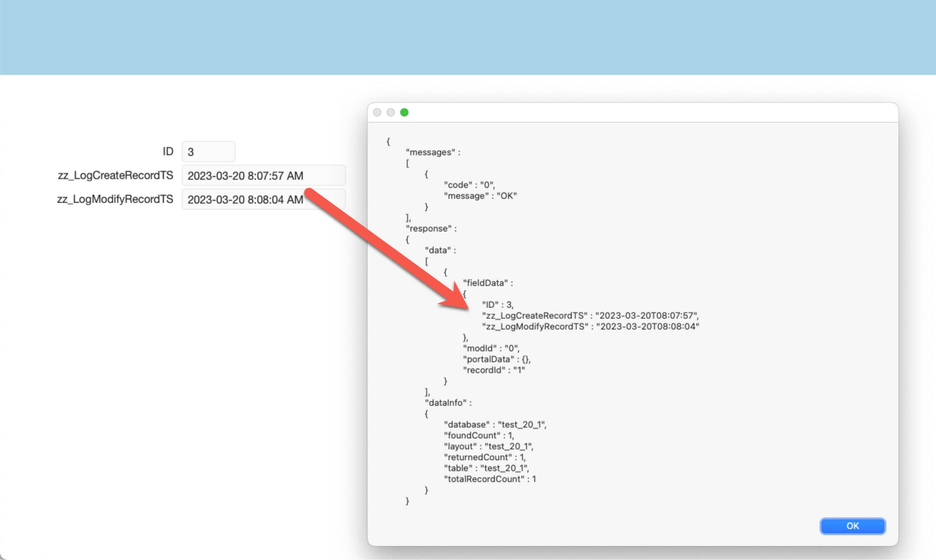Click the JSON zz_LogModifyRecordTS timestamp line
The image size is (936, 560).
click(590, 327)
